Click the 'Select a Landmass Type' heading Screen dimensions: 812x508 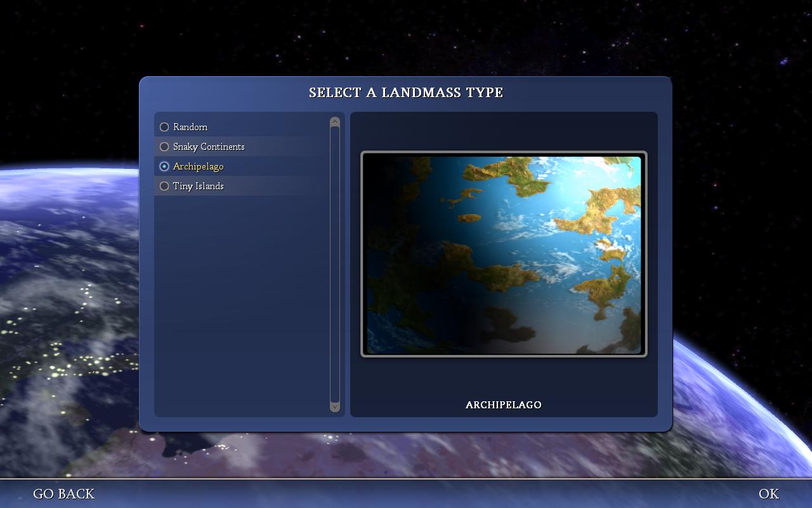[406, 93]
